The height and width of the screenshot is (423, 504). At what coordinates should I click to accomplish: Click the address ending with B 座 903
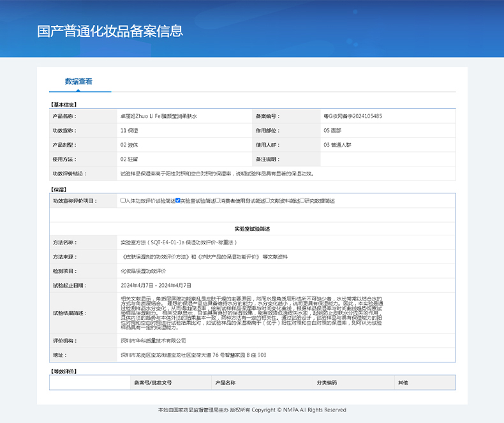[193, 355]
